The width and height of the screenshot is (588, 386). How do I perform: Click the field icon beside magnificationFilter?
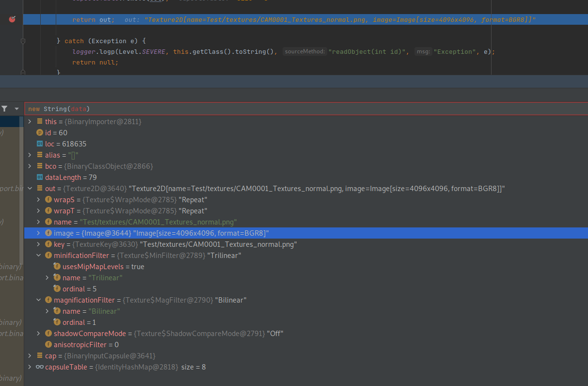pos(48,300)
